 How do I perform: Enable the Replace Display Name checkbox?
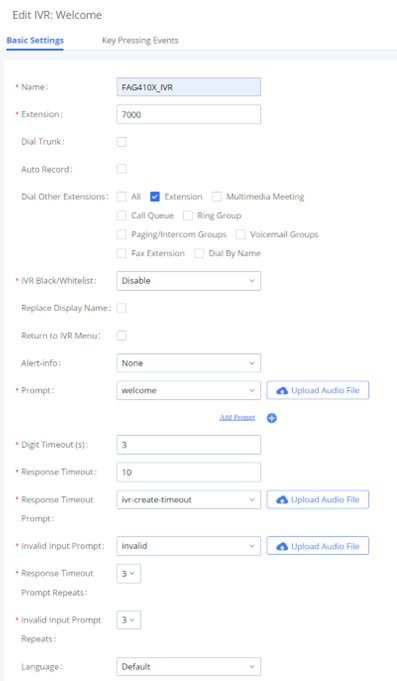(122, 308)
